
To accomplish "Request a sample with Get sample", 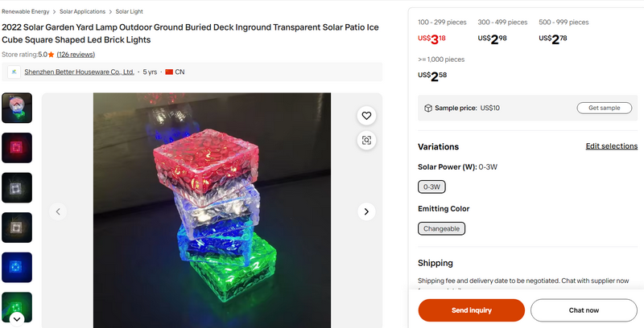I will pos(604,108).
